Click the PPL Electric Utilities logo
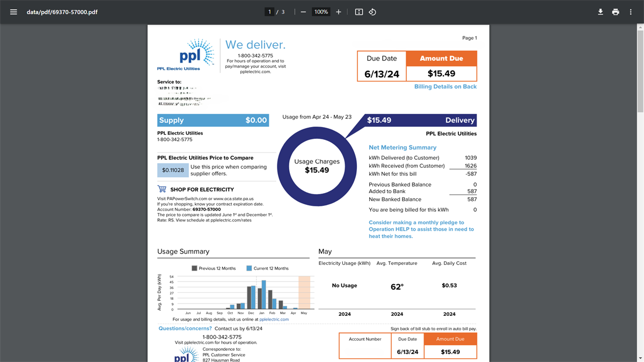The height and width of the screenshot is (362, 644). [186, 55]
